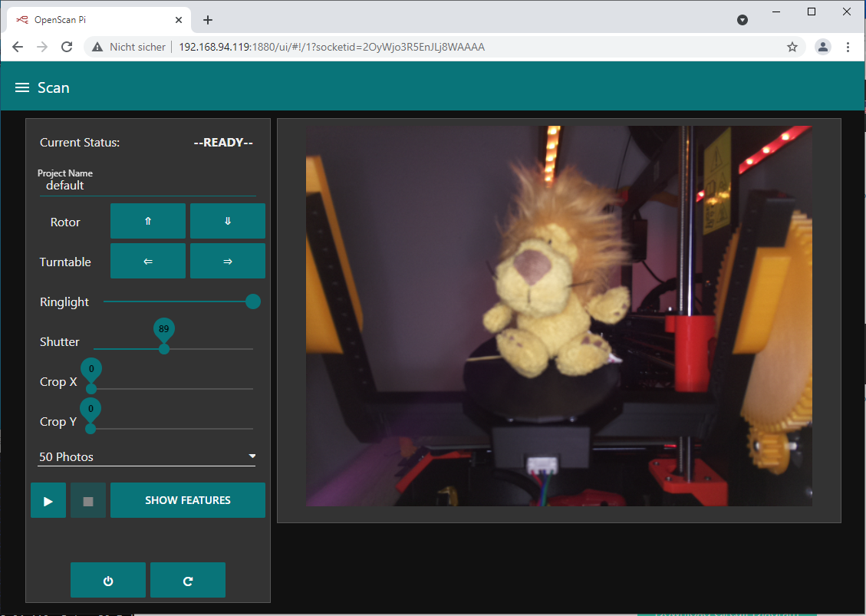Rotate Turntable left with arrow button
The width and height of the screenshot is (866, 616).
(148, 261)
